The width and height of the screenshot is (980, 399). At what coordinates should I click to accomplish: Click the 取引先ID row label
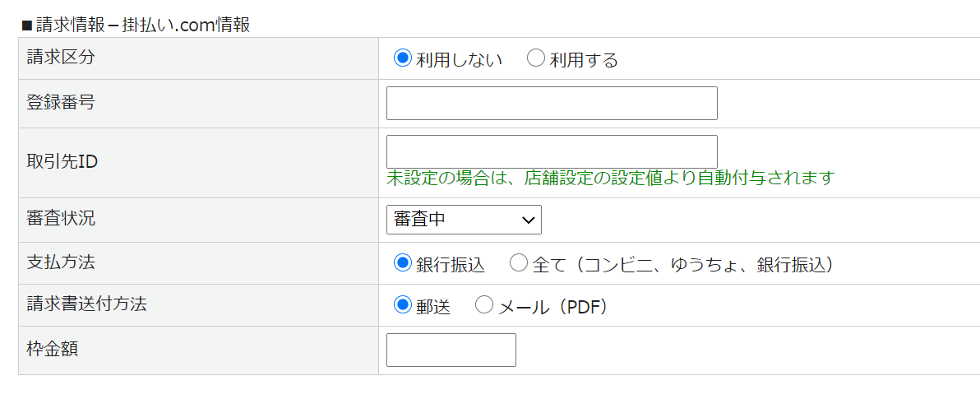(x=62, y=161)
